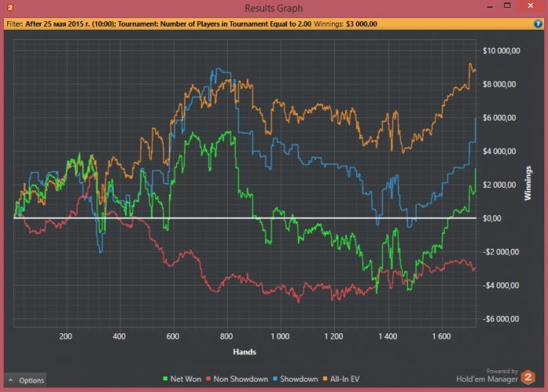
Task: Click the orange Hold'em Manager 2 logo badge
Action: pyautogui.click(x=529, y=378)
